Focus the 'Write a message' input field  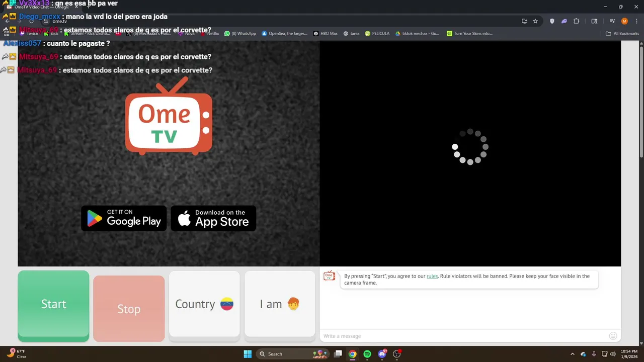(x=463, y=336)
